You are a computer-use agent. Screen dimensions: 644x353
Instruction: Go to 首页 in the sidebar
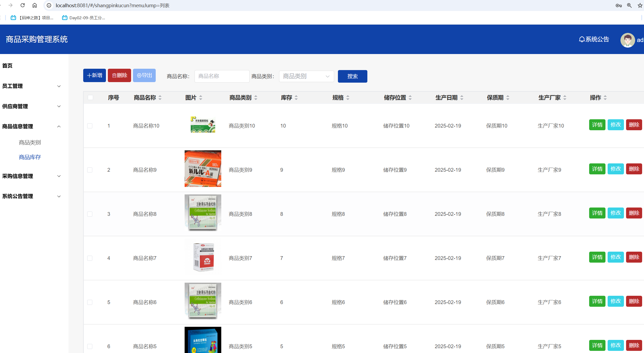click(7, 66)
